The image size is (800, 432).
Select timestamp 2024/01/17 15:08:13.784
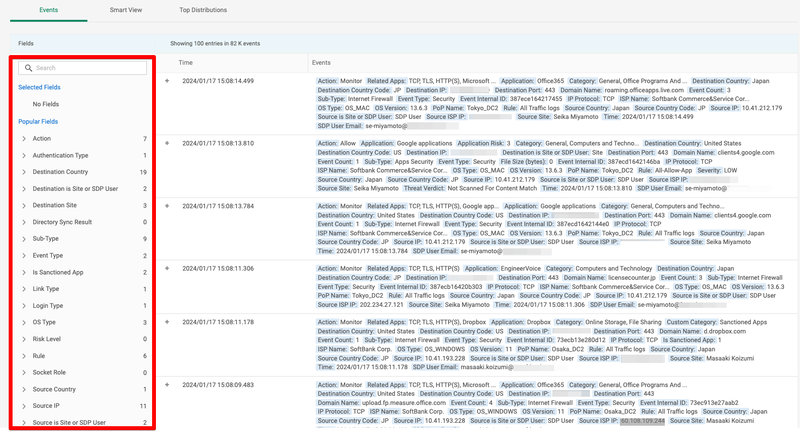(x=218, y=206)
